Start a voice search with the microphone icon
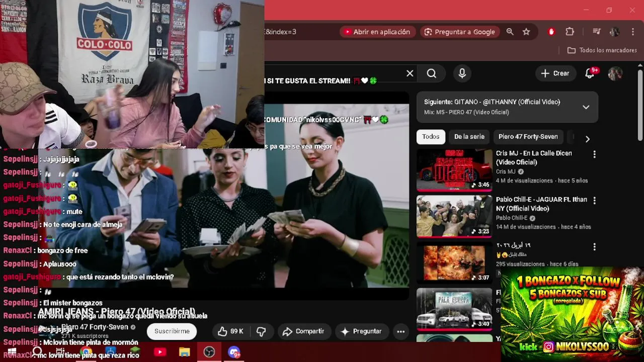644x362 pixels. coord(462,73)
